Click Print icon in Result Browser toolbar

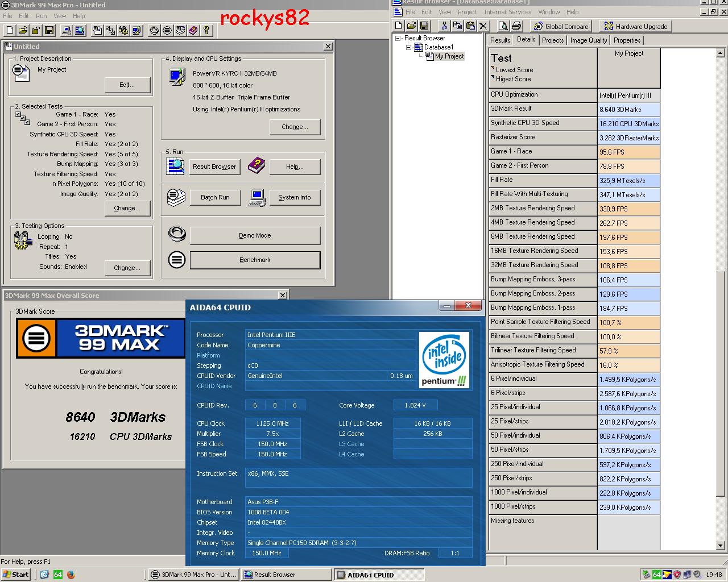[516, 26]
